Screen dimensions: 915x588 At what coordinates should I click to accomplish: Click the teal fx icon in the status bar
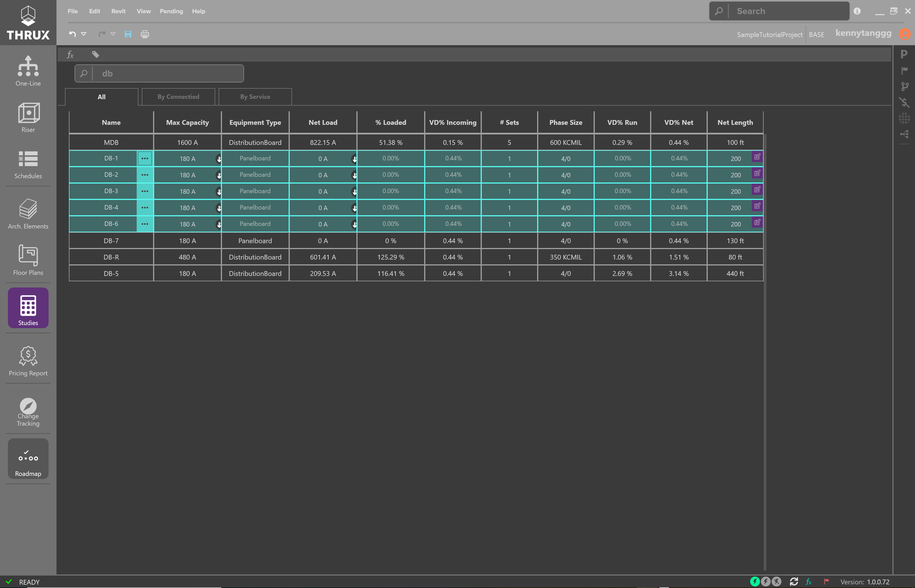coord(809,582)
